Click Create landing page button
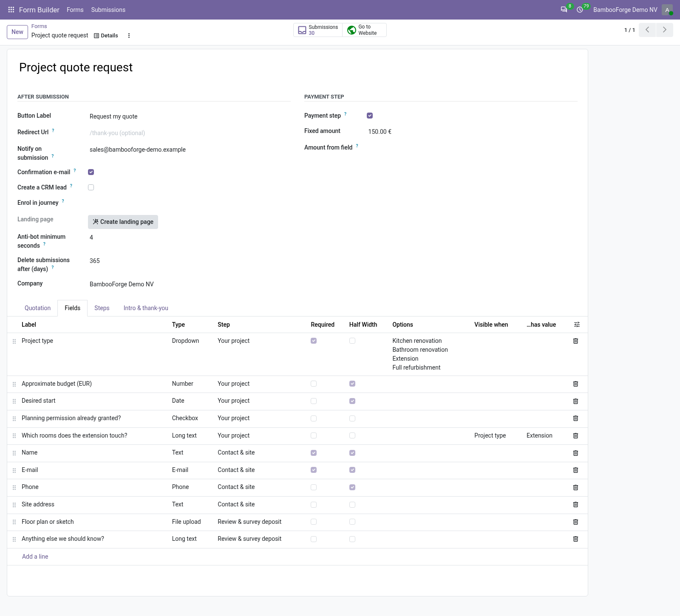This screenshot has height=616, width=680. (x=123, y=222)
